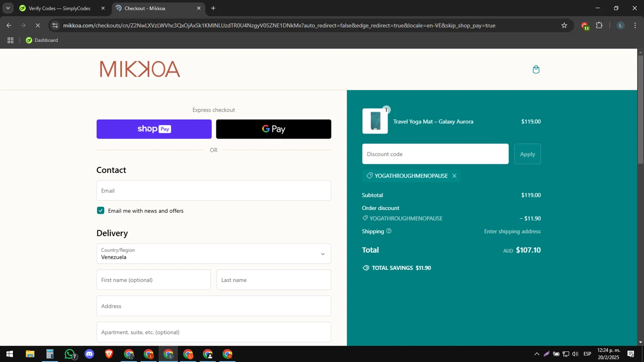Open the network icon in tray

[x=566, y=354]
